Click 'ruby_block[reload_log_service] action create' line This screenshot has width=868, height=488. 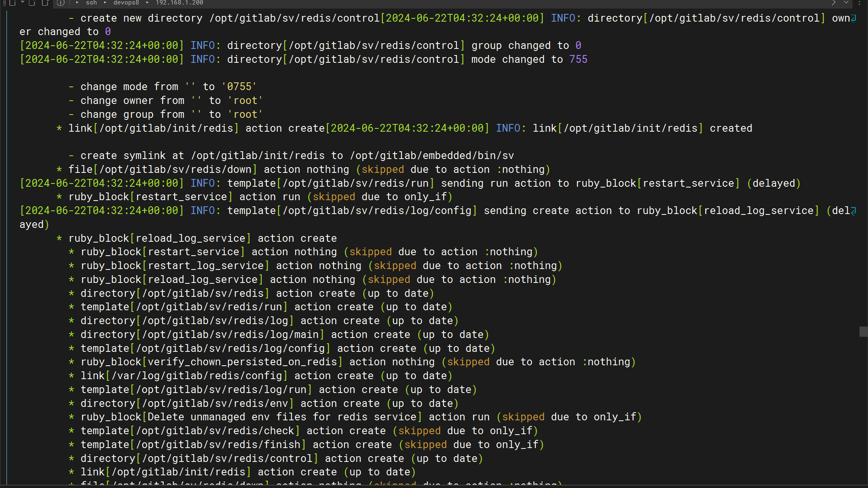click(197, 238)
